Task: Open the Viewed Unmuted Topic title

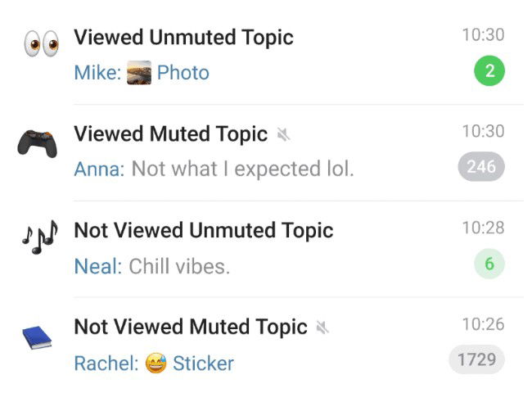Action: pos(183,37)
